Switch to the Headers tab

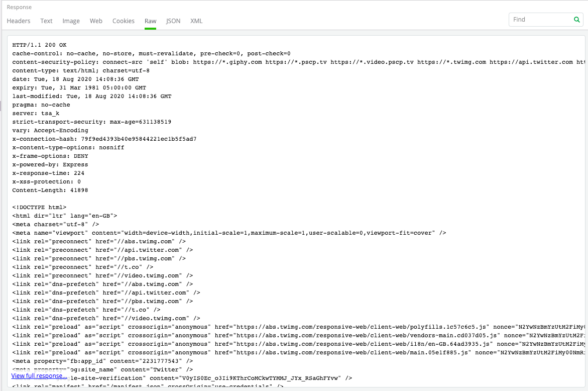click(x=19, y=21)
